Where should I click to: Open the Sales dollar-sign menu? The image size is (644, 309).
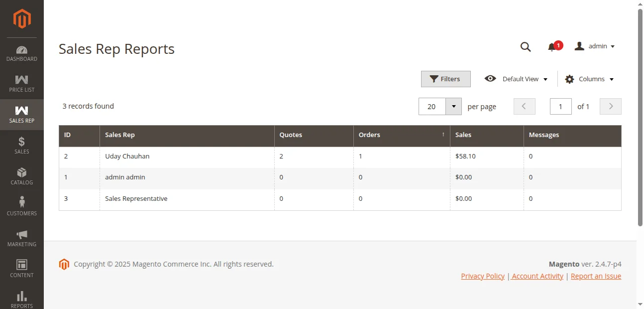22,146
